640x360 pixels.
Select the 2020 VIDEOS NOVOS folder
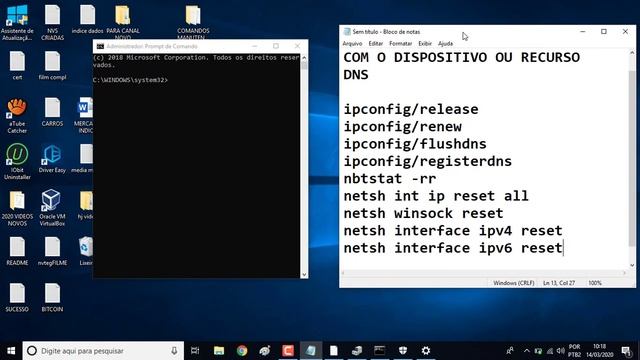[x=17, y=209]
